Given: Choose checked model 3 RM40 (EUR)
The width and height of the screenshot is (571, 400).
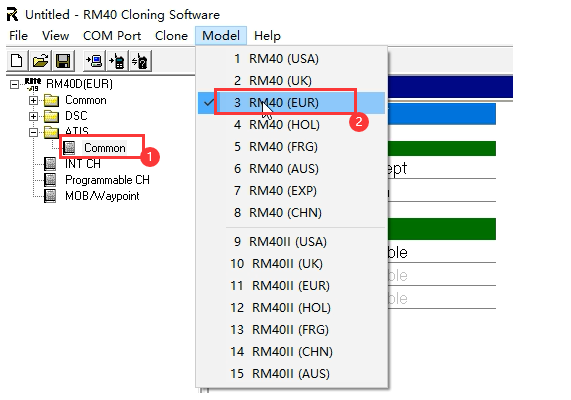Looking at the screenshot, I should pyautogui.click(x=291, y=103).
